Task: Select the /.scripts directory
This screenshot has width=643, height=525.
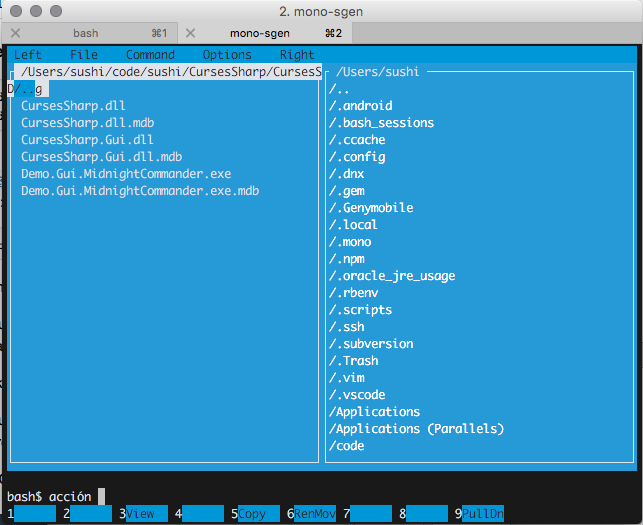Action: (x=360, y=310)
